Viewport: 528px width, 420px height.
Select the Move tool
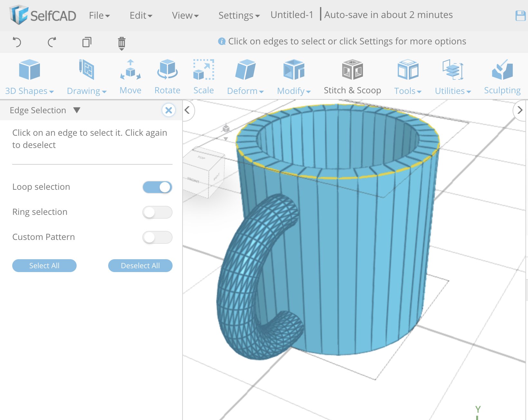130,77
